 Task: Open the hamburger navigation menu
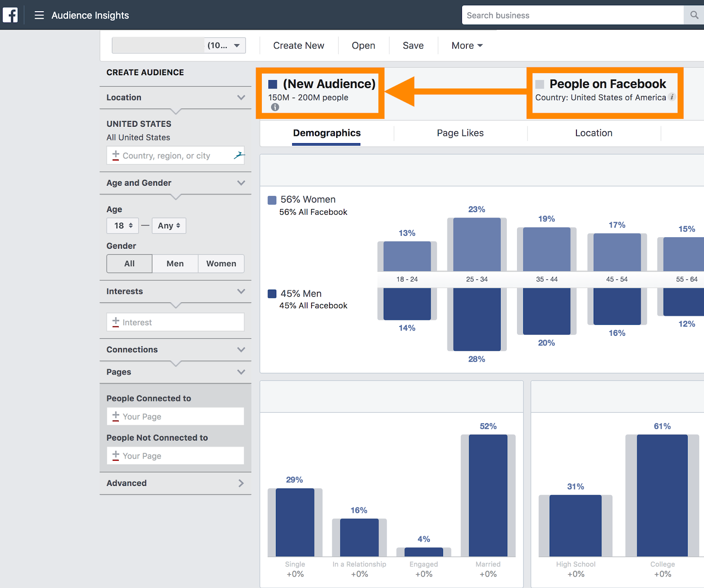pyautogui.click(x=39, y=15)
